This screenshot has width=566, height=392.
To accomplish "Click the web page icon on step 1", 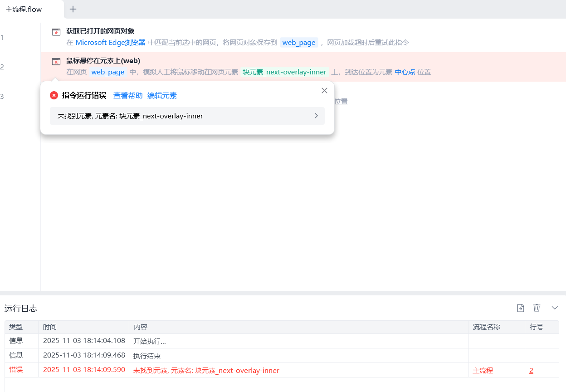I will (x=56, y=32).
